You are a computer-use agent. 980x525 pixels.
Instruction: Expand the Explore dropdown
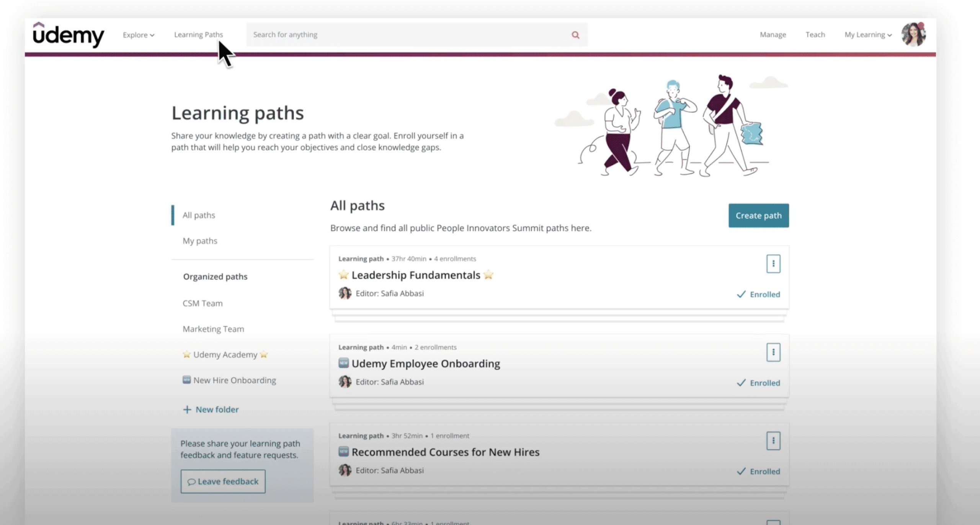click(138, 35)
